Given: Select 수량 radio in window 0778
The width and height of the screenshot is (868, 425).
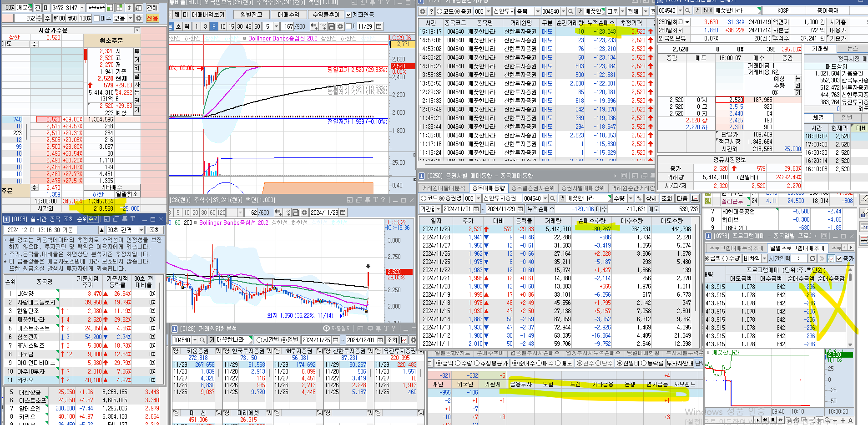Looking at the screenshot, I should click(x=725, y=258).
